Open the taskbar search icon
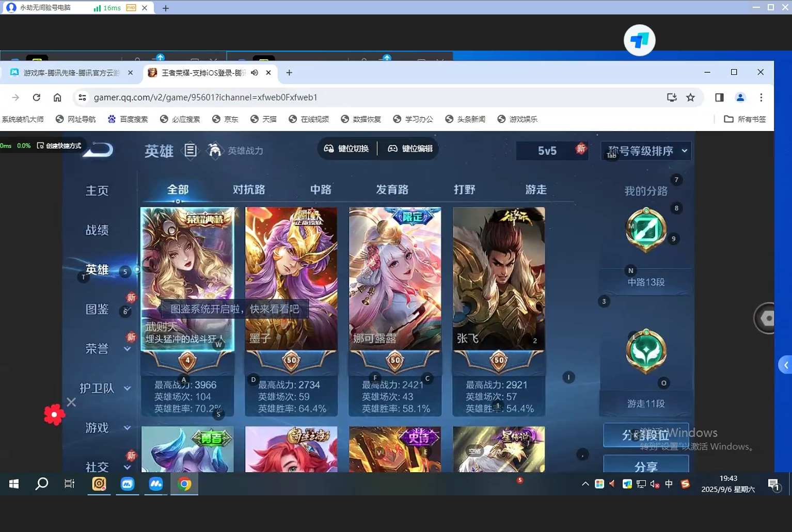The image size is (792, 532). point(41,484)
